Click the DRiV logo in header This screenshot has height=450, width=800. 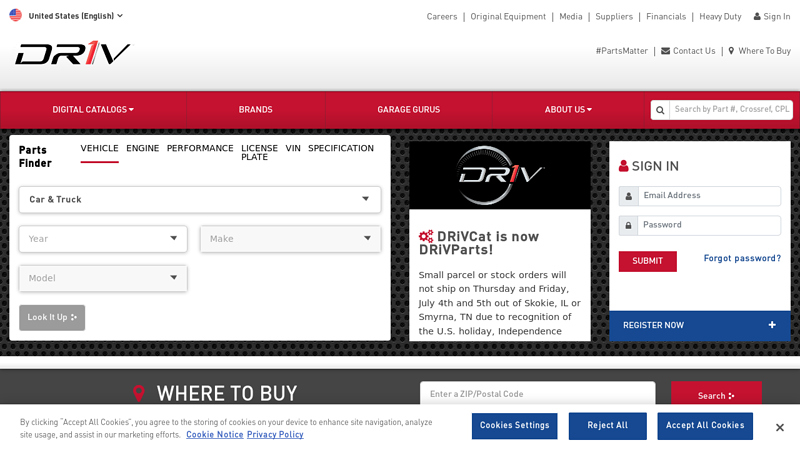coord(72,54)
